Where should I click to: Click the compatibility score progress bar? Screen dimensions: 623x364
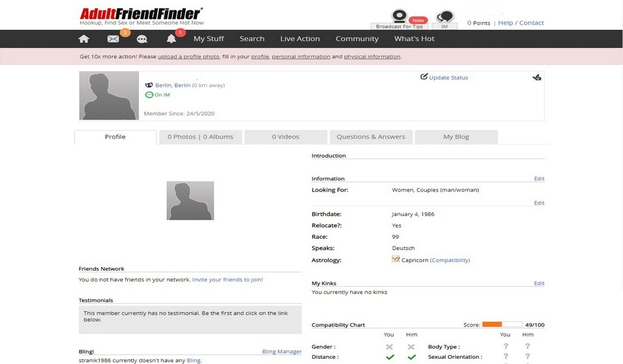click(x=502, y=324)
